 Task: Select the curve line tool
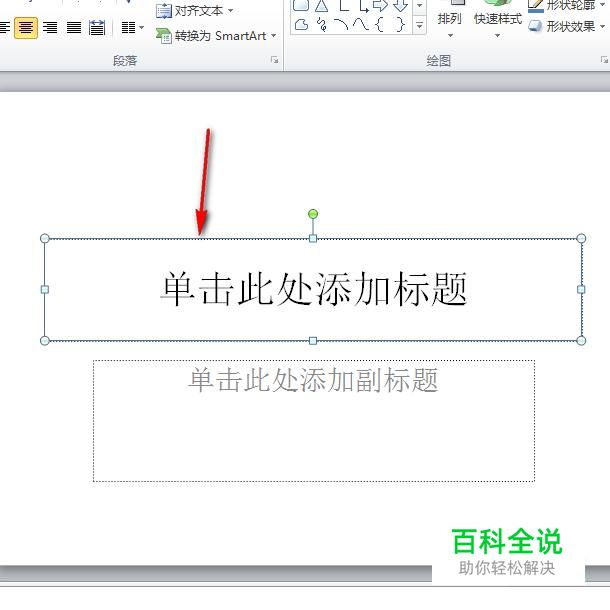click(361, 25)
